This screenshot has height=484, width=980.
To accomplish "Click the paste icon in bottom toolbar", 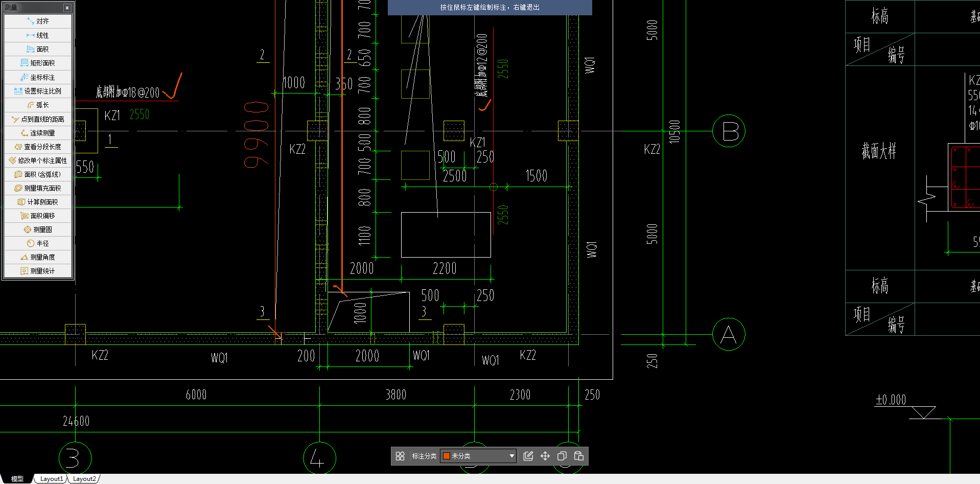I will tap(579, 456).
